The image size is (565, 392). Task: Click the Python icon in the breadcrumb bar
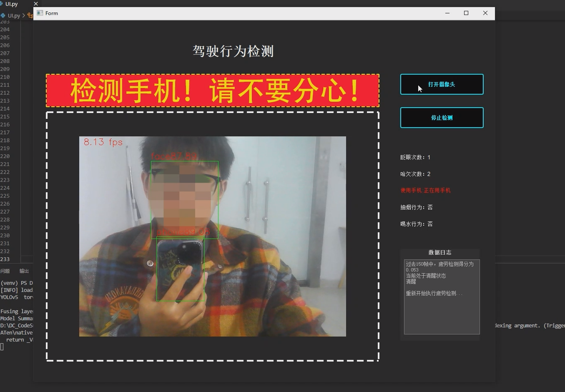pyautogui.click(x=3, y=15)
